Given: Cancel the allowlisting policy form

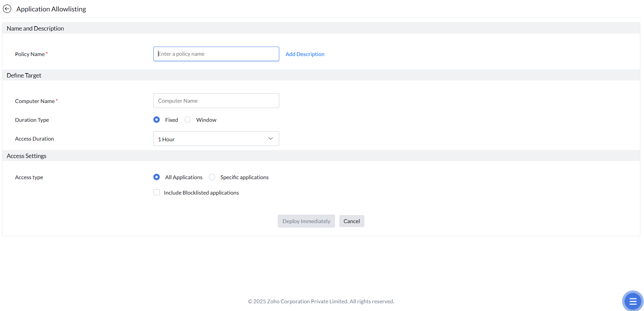Looking at the screenshot, I should pos(351,221).
